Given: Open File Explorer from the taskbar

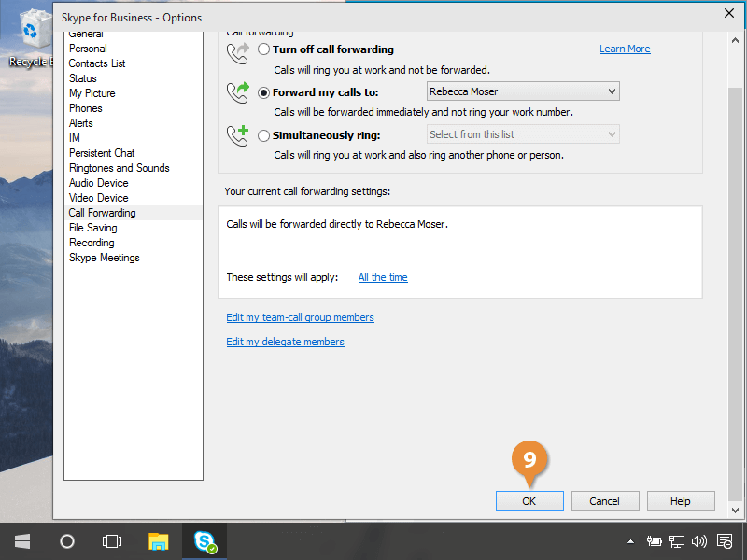Looking at the screenshot, I should 159,541.
